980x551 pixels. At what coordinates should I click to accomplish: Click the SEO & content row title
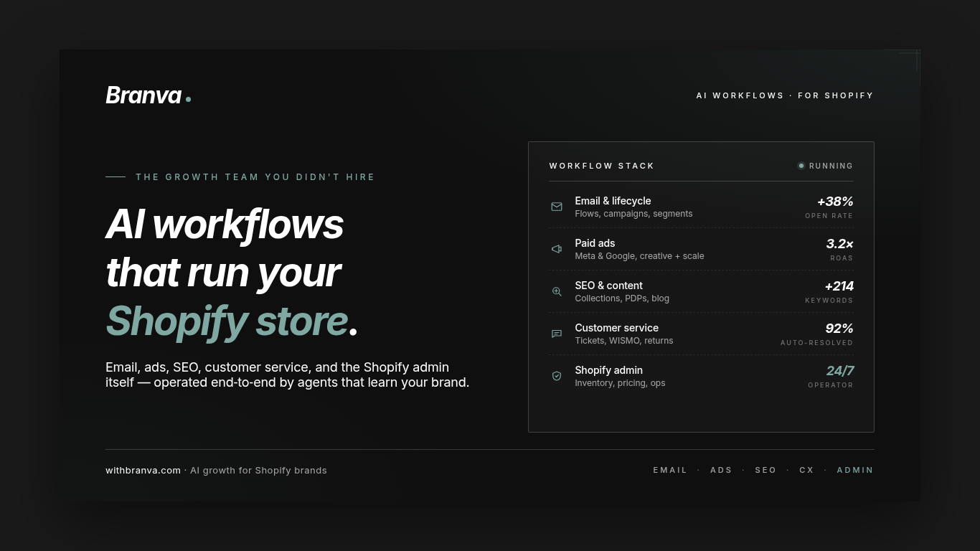point(608,286)
